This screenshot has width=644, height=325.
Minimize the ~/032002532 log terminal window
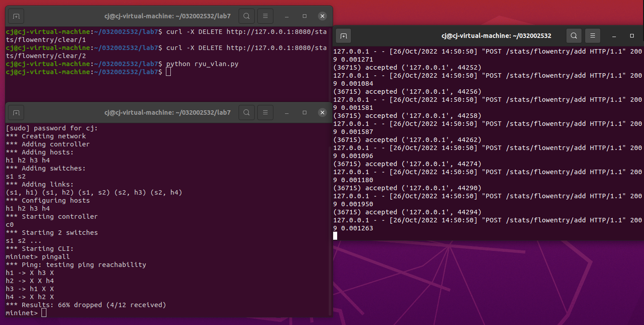614,36
